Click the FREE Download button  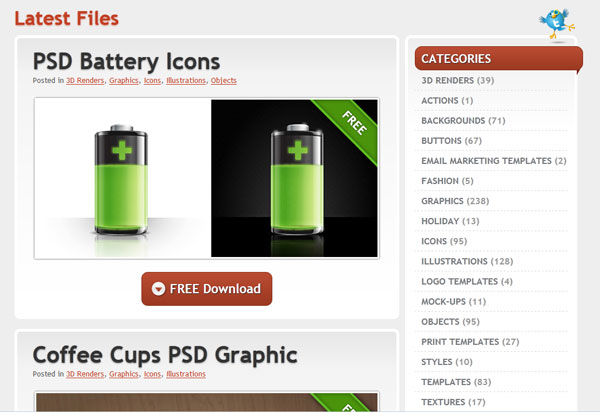[207, 289]
